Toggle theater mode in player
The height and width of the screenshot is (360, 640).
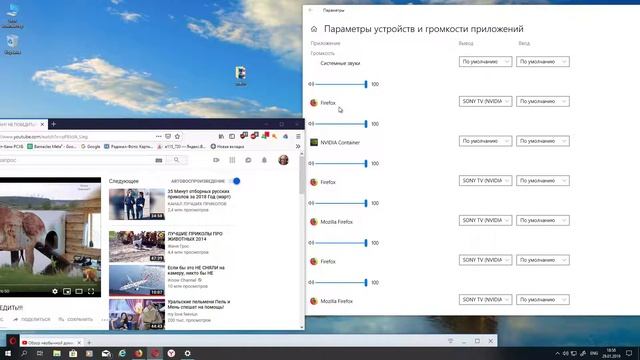click(x=79, y=291)
